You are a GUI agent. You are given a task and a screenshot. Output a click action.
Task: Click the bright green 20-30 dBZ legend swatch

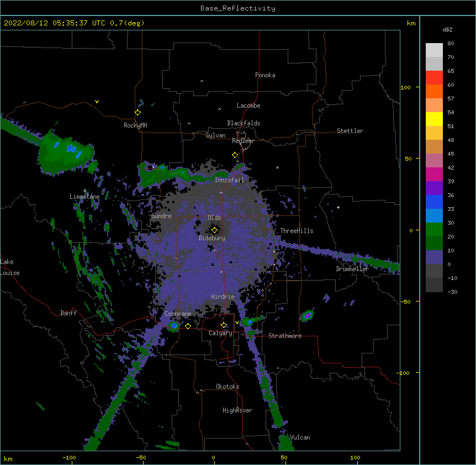pos(434,230)
